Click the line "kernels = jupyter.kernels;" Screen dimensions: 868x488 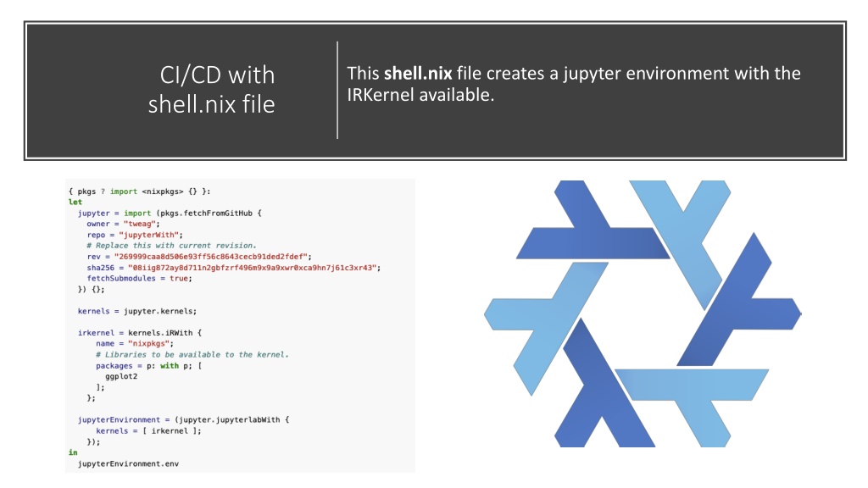[x=137, y=311]
